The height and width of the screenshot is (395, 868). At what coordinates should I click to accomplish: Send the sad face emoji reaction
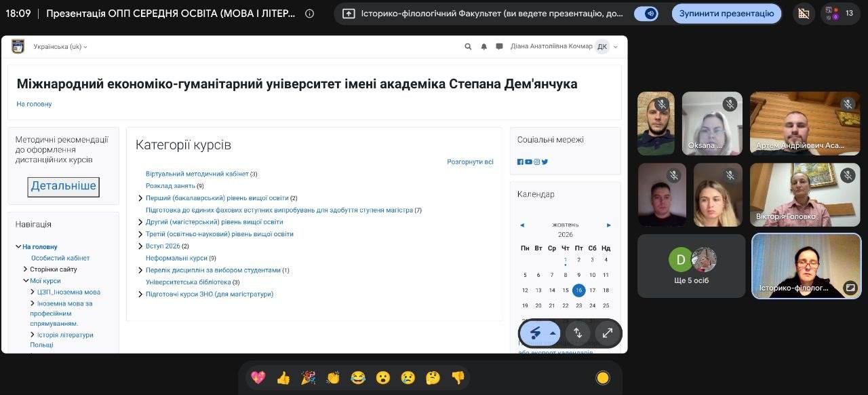point(408,378)
